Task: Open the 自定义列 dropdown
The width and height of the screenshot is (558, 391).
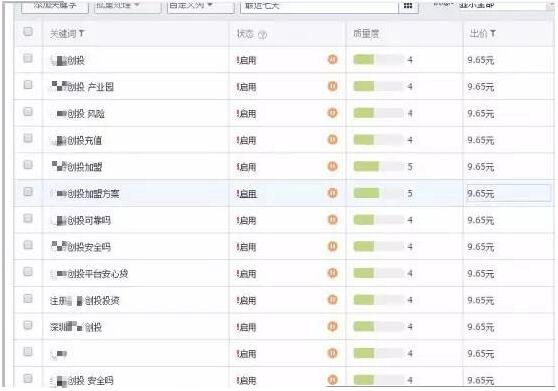Action: [200, 6]
